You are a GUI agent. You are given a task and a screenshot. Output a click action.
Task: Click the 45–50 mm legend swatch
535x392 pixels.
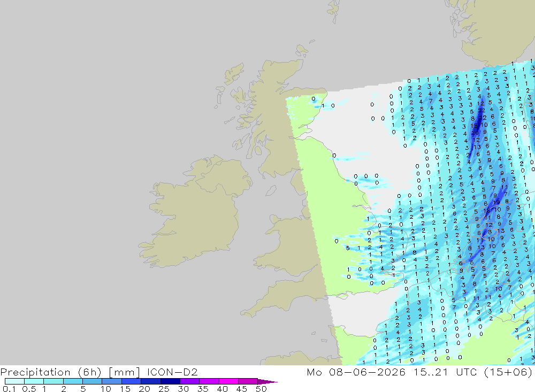tap(248, 381)
